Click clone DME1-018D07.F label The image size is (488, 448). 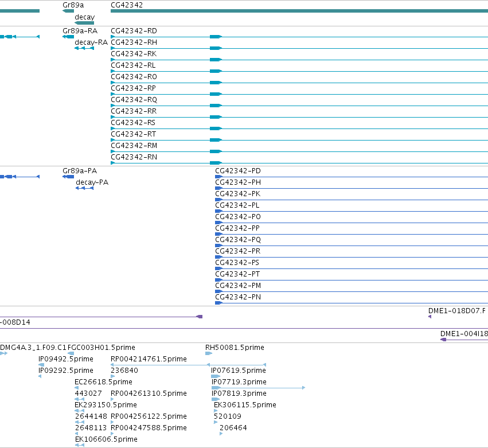point(457,311)
